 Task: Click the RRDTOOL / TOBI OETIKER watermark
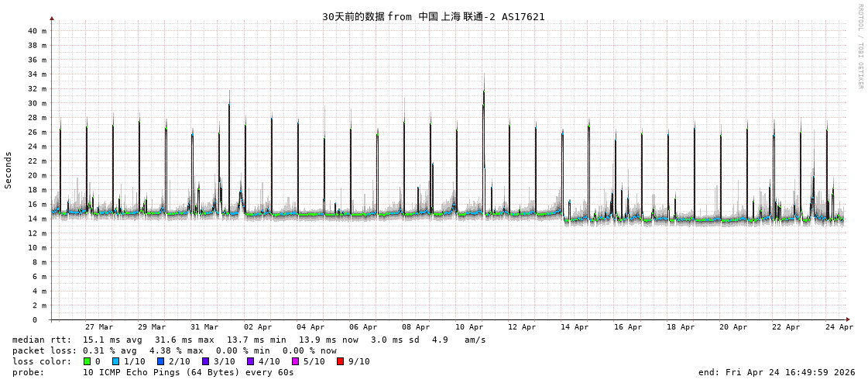860,47
